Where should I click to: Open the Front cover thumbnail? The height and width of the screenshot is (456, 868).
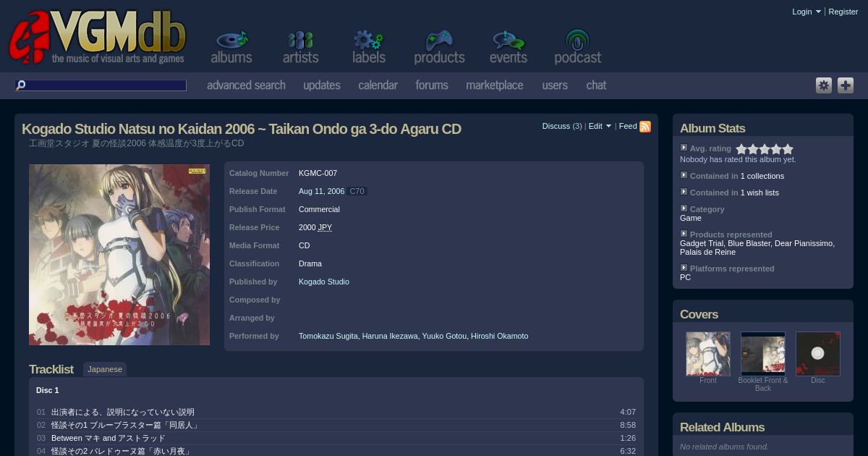708,353
